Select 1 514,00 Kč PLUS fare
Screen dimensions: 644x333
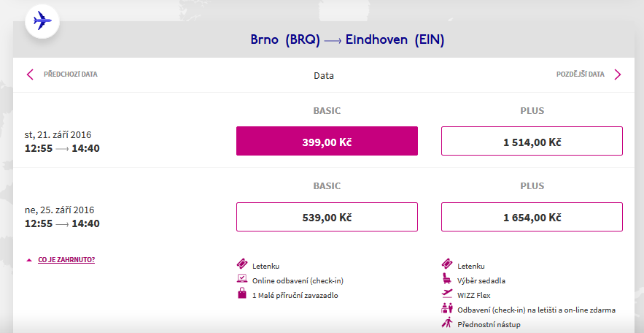(532, 141)
